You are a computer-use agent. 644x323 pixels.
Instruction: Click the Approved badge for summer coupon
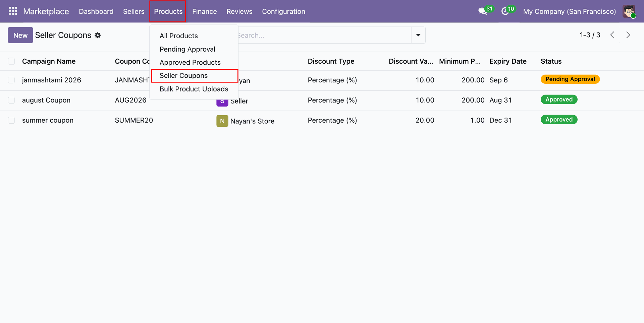[x=559, y=120]
